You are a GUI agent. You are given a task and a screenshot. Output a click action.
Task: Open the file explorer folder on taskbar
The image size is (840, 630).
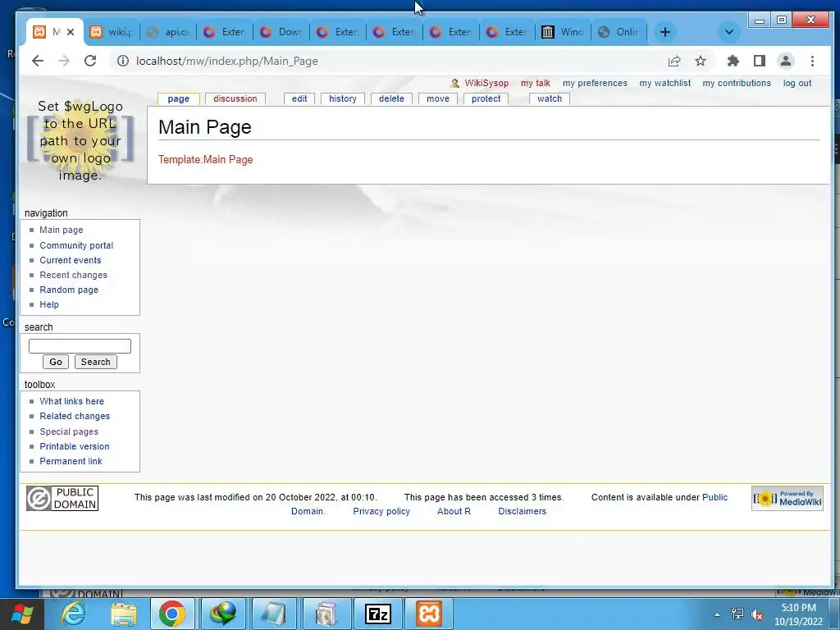(124, 614)
